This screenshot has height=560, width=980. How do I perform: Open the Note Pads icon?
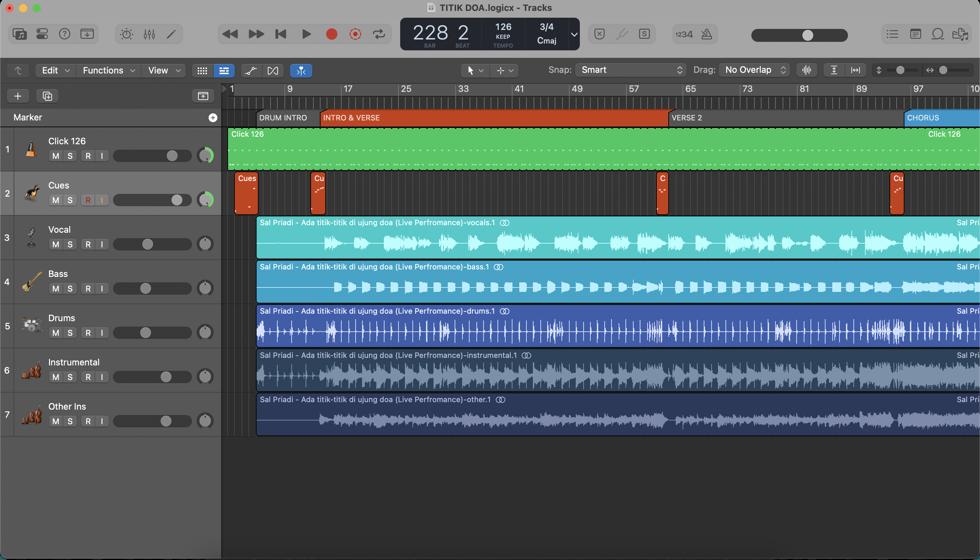[915, 34]
